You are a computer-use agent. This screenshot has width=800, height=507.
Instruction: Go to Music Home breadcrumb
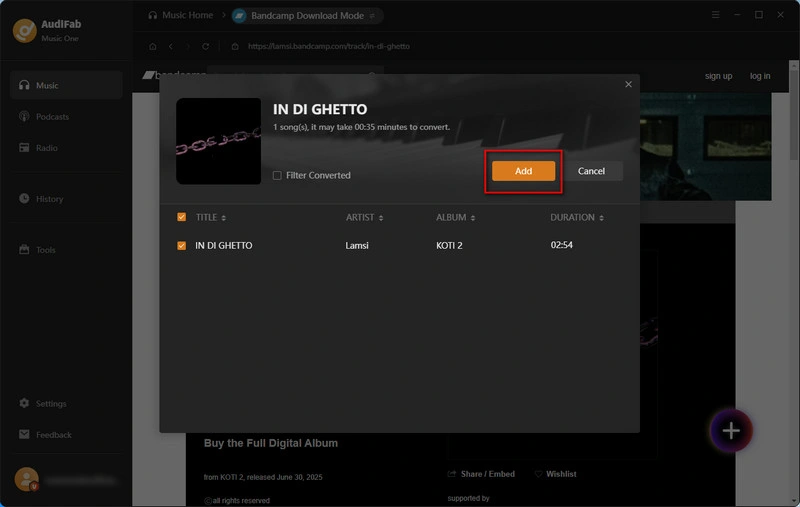tap(181, 15)
